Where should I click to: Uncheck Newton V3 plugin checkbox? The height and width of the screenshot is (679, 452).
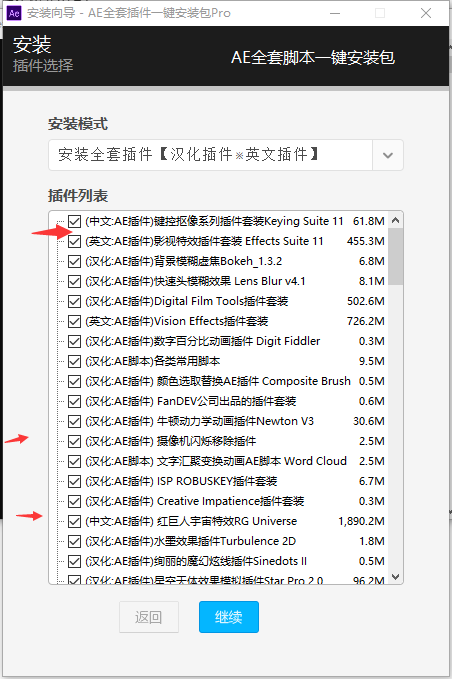point(74,421)
